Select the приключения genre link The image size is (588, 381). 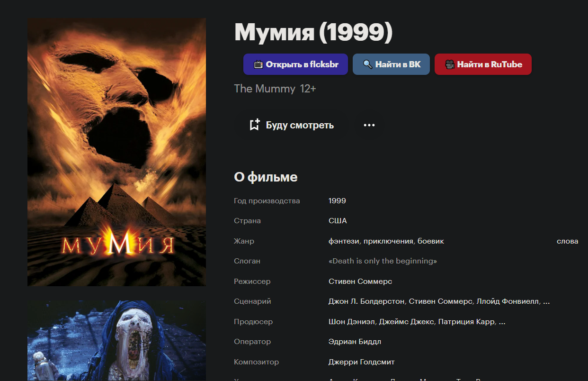388,241
